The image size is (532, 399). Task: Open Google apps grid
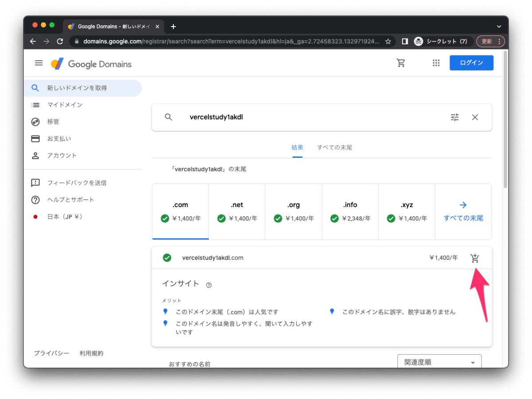pyautogui.click(x=436, y=63)
